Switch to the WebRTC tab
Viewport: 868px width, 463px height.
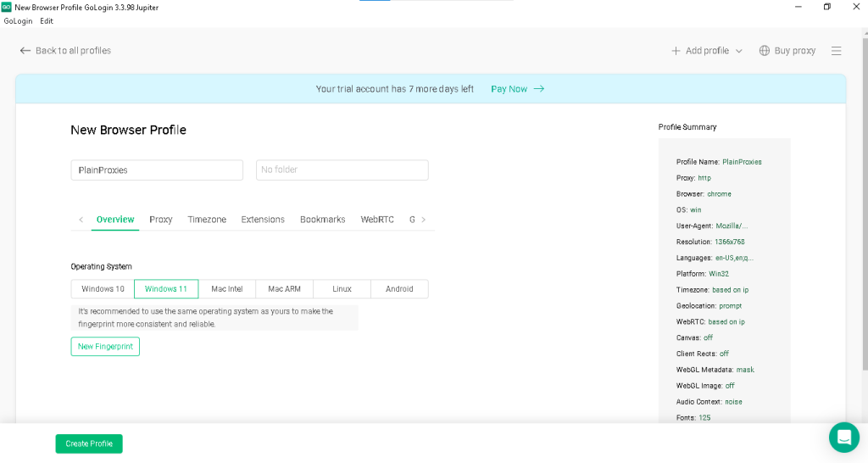click(x=377, y=220)
